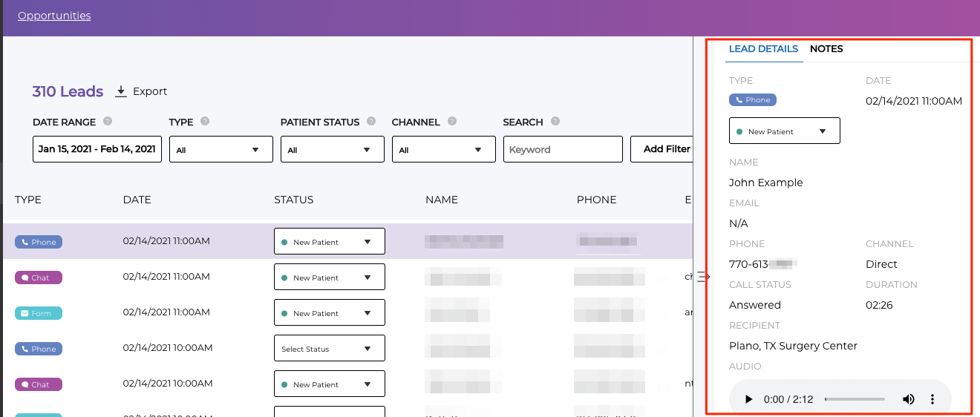
Task: Open status dropdown in highlighted Phone row
Action: 330,241
